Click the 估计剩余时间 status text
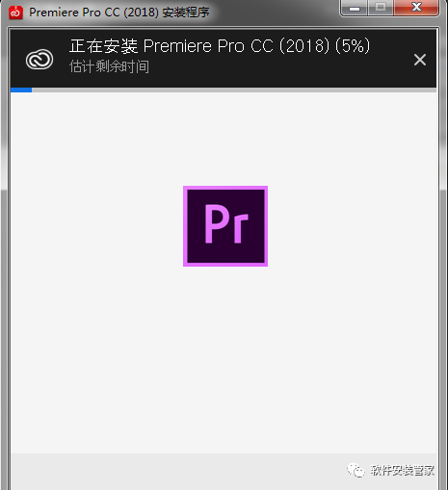 pos(109,66)
